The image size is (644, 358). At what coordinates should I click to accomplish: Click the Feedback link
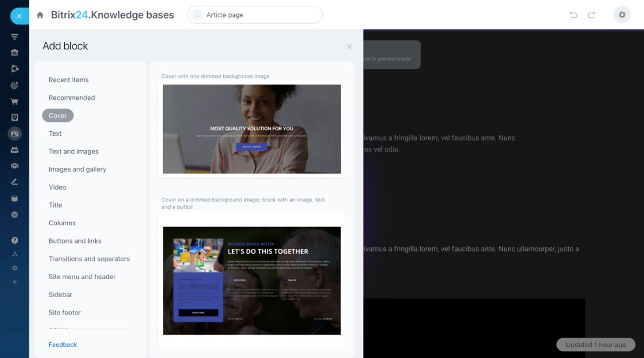tap(63, 345)
